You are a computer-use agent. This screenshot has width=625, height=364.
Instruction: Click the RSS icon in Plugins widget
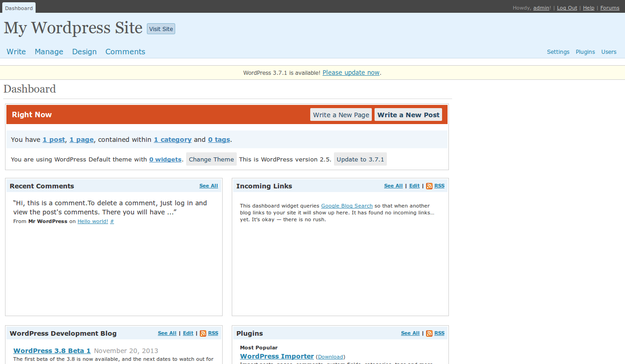(x=429, y=333)
